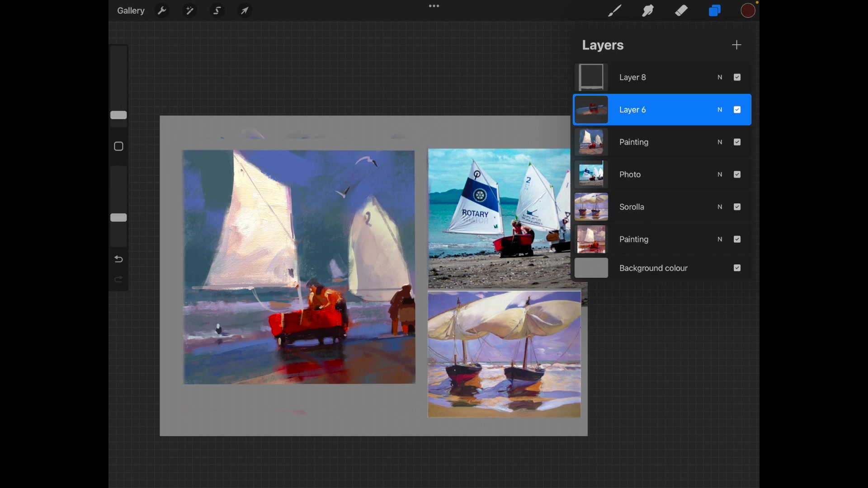
Task: Close the Layers panel via layers icon
Action: tap(715, 10)
